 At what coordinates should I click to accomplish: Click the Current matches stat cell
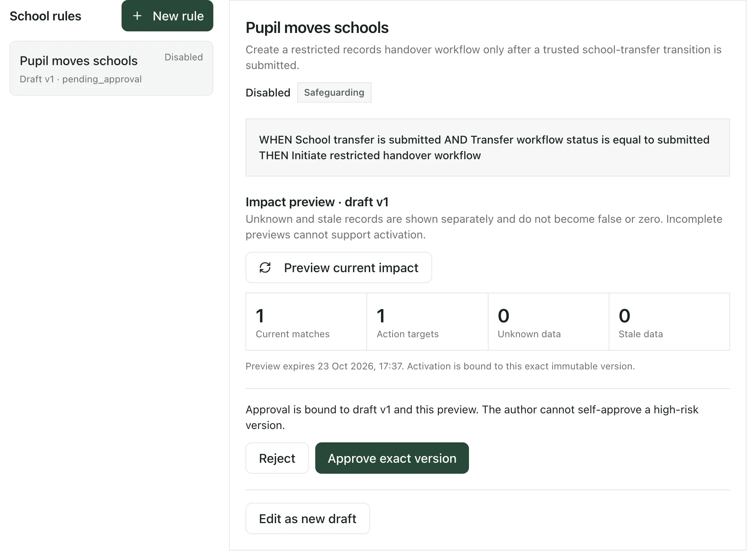point(306,322)
